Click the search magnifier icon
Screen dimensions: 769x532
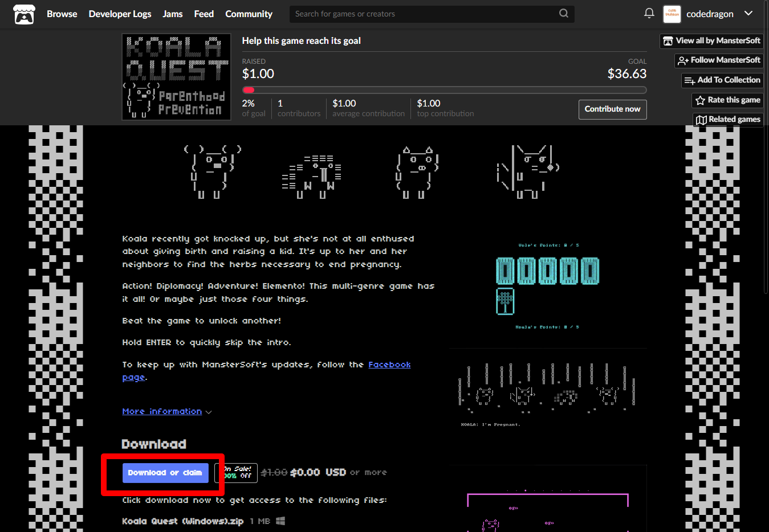coord(563,13)
